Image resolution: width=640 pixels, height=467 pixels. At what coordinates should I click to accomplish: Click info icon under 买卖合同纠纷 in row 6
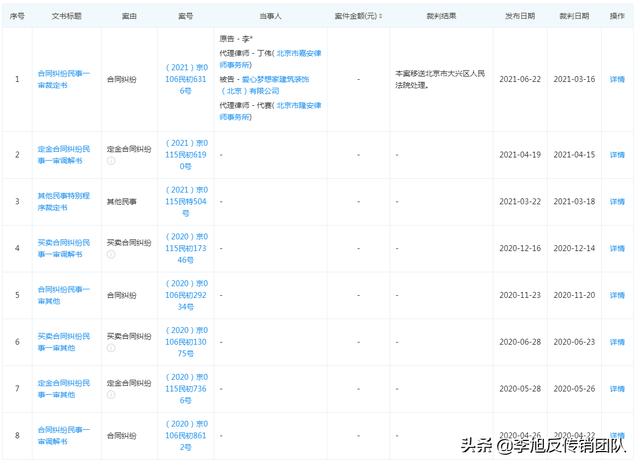click(111, 348)
